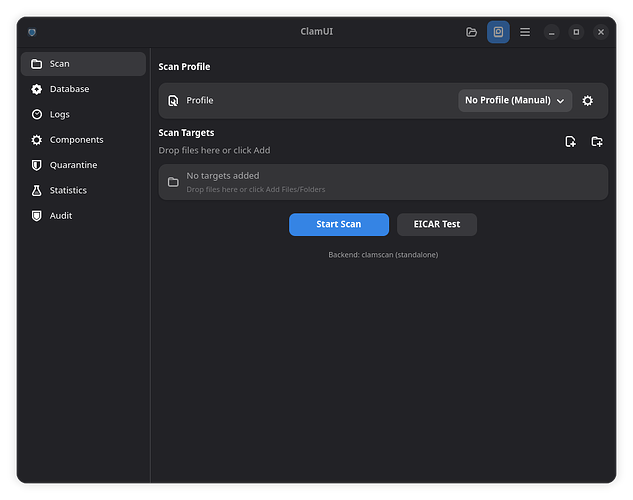This screenshot has height=500, width=633.
Task: Run the EICAR Test
Action: pyautogui.click(x=437, y=224)
